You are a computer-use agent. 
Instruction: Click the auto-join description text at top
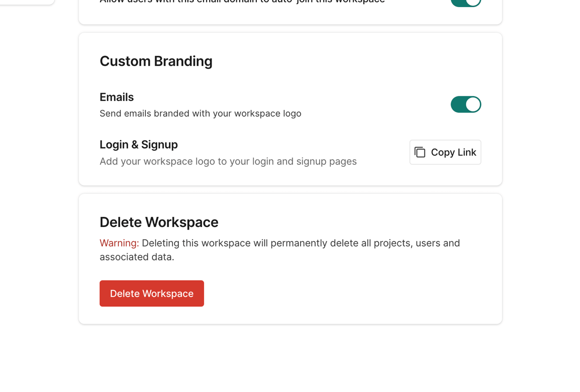tap(242, 1)
